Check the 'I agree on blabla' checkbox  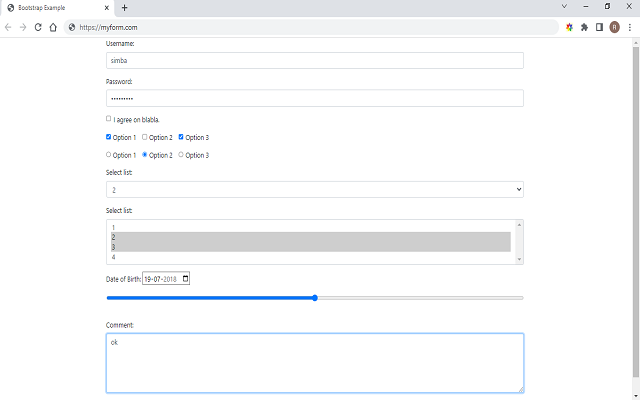click(x=109, y=119)
